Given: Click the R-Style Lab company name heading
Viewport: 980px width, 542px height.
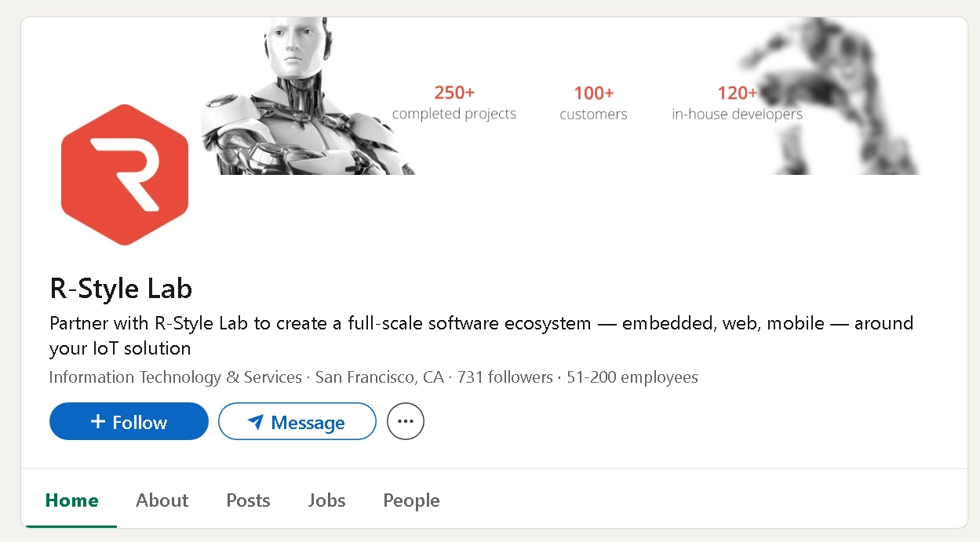Looking at the screenshot, I should pyautogui.click(x=121, y=289).
